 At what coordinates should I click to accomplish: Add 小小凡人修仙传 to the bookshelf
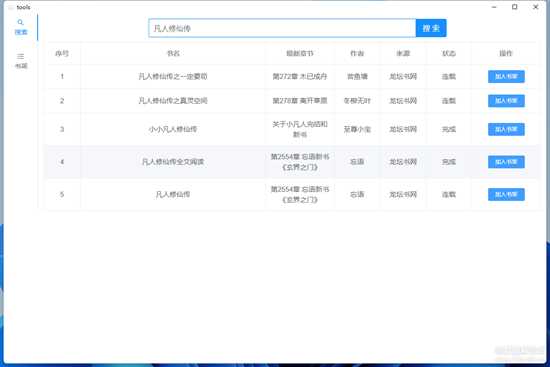[x=506, y=129]
